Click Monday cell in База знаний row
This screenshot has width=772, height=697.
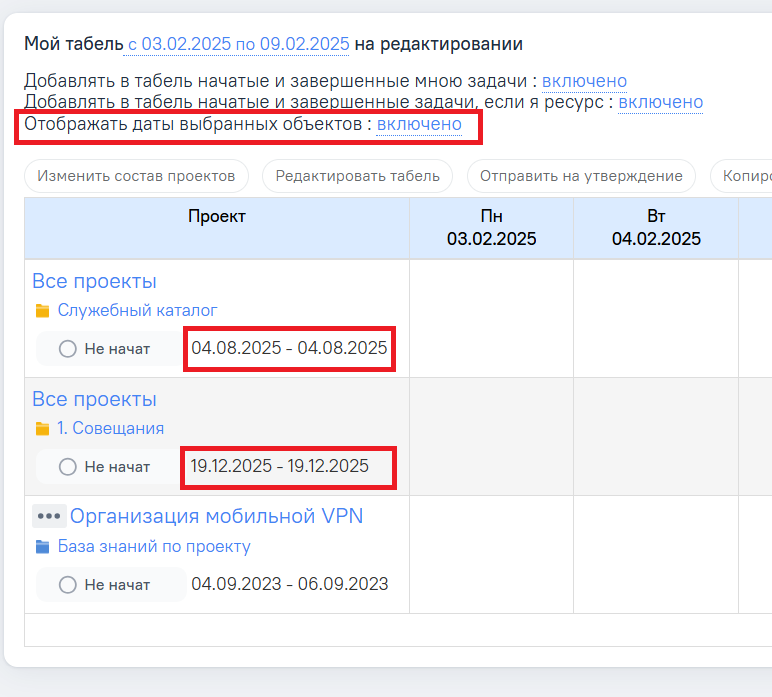point(491,555)
